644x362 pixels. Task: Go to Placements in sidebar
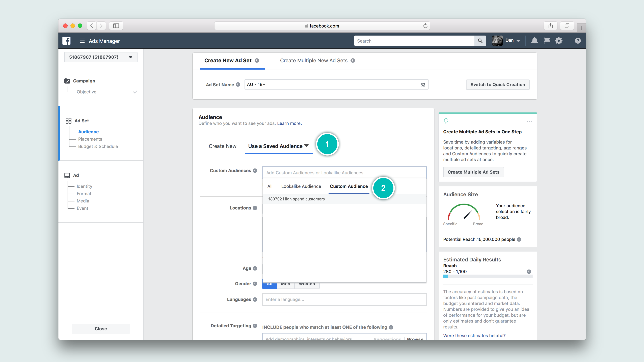pyautogui.click(x=90, y=139)
